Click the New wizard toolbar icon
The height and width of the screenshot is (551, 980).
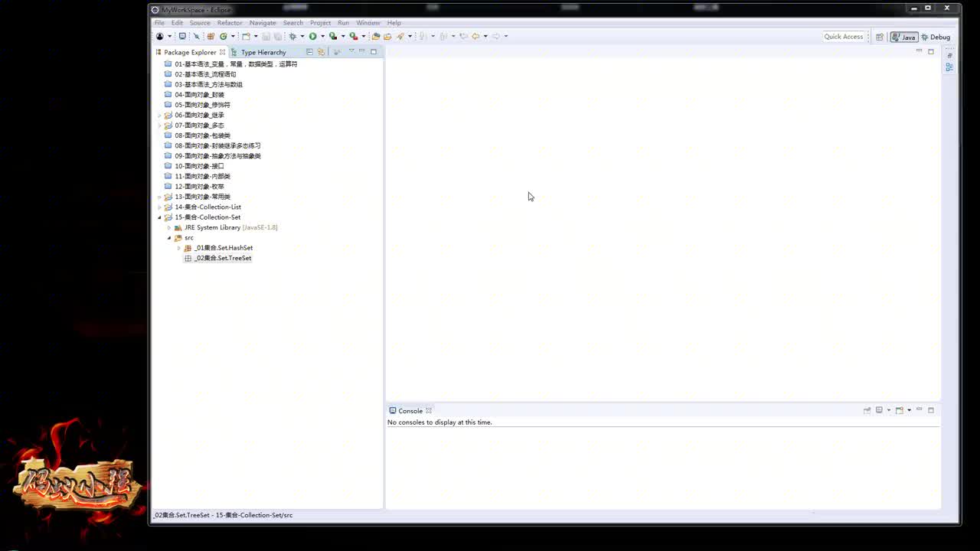point(246,36)
